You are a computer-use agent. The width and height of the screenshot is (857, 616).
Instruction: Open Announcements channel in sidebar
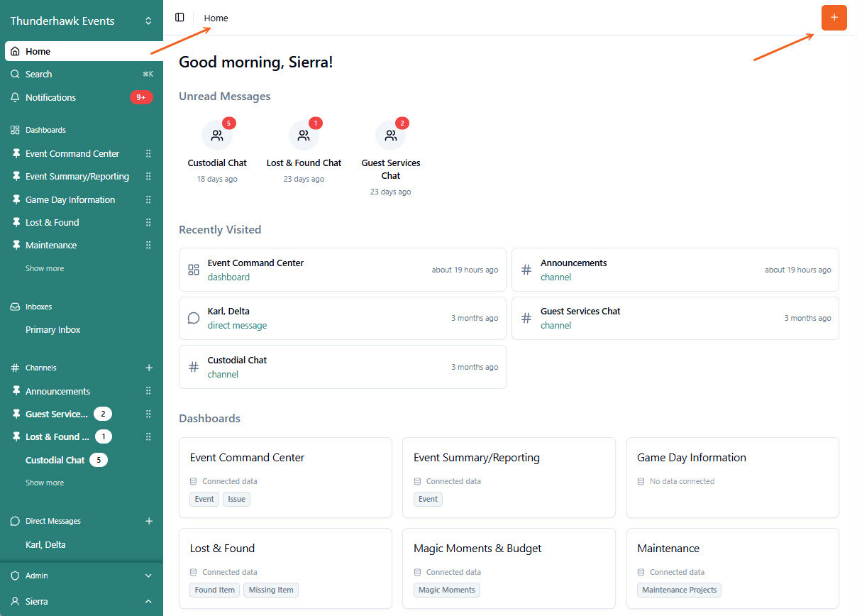click(x=57, y=391)
